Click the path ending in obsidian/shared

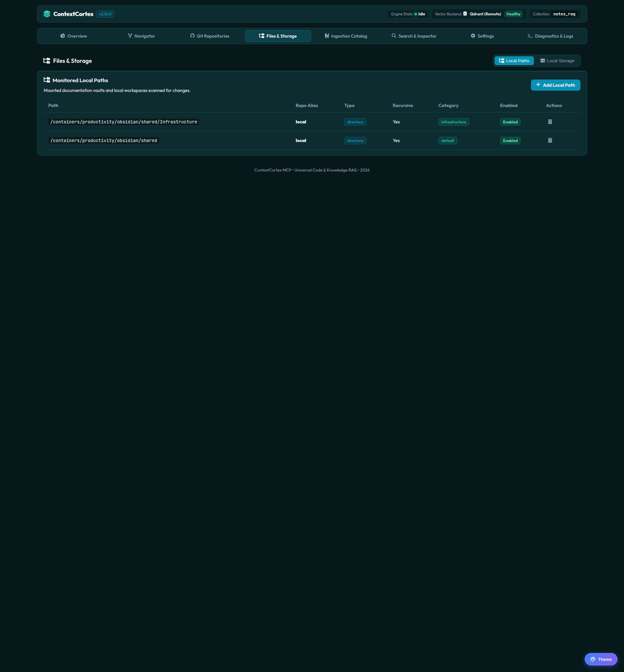(104, 140)
